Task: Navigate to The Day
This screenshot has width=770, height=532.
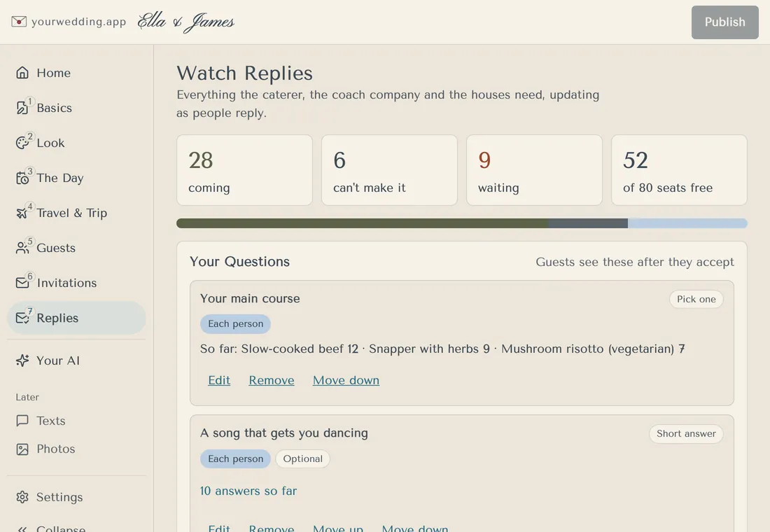Action: click(x=76, y=178)
